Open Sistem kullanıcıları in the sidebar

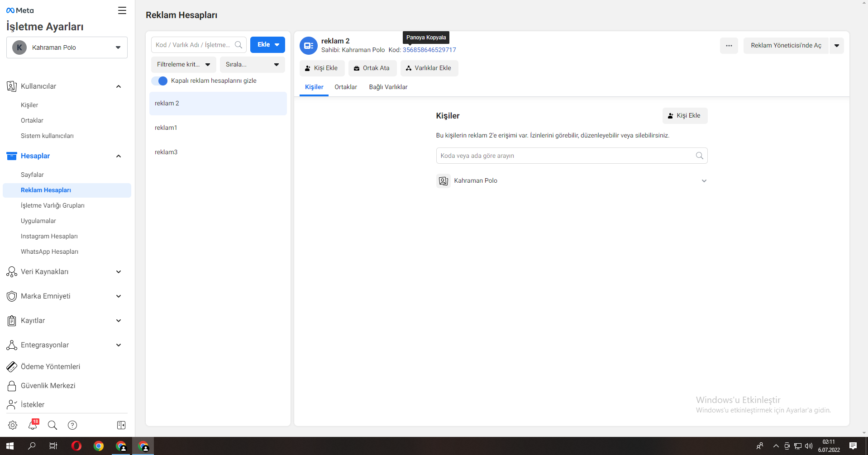pos(47,136)
